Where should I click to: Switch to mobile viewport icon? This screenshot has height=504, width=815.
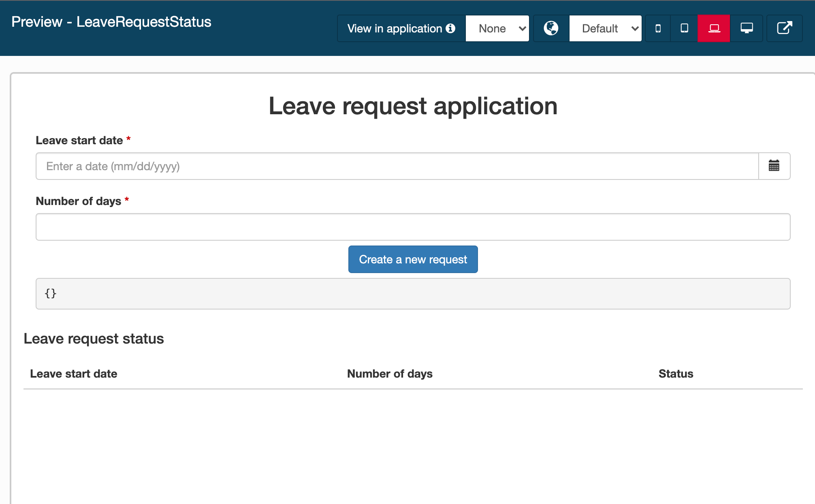(x=657, y=28)
